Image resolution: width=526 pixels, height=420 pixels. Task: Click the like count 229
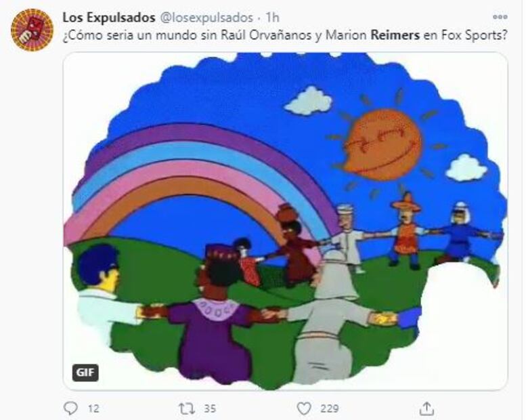pyautogui.click(x=330, y=408)
